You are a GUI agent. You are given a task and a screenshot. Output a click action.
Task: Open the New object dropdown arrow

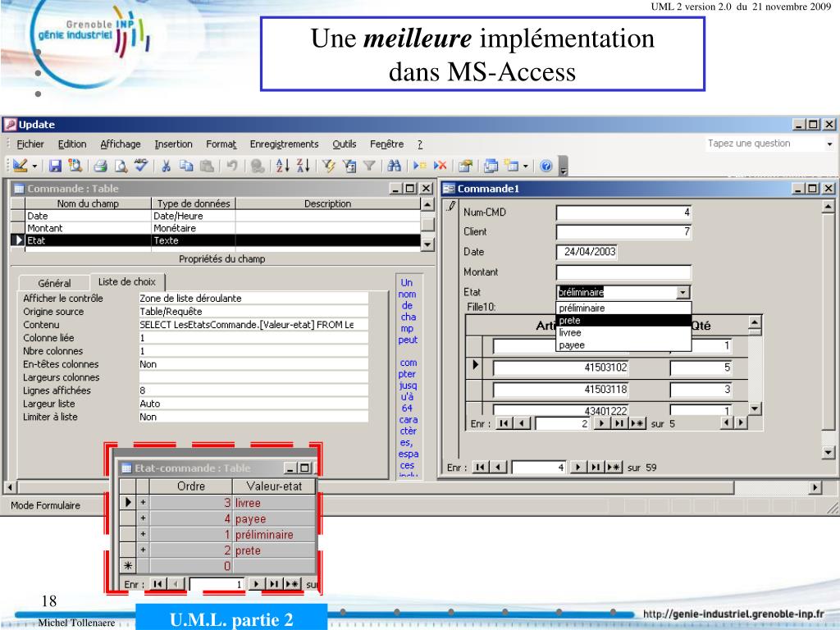coord(526,166)
